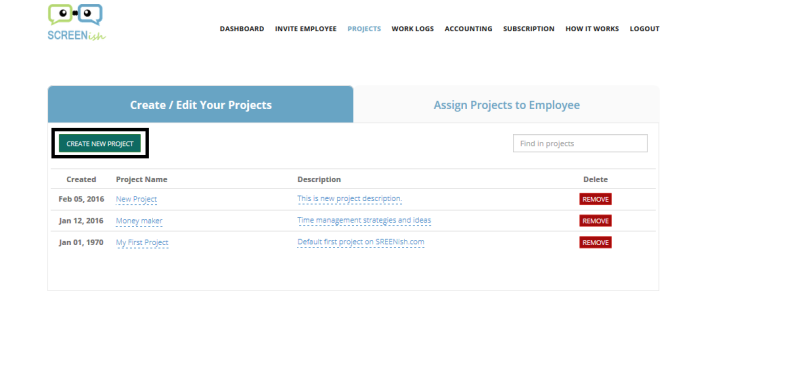This screenshot has width=800, height=381.
Task: Select the Jan 12, 2016 date cell
Action: click(81, 221)
